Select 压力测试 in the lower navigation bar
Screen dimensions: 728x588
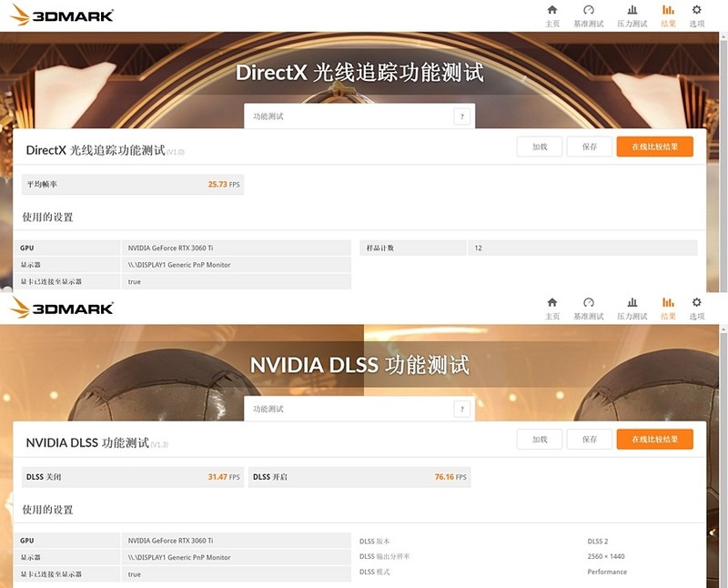(632, 309)
